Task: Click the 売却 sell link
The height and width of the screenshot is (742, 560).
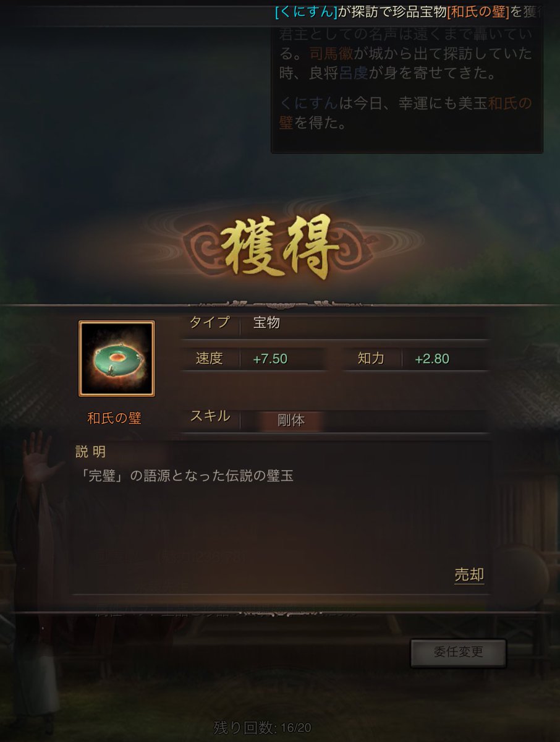Action: (469, 574)
